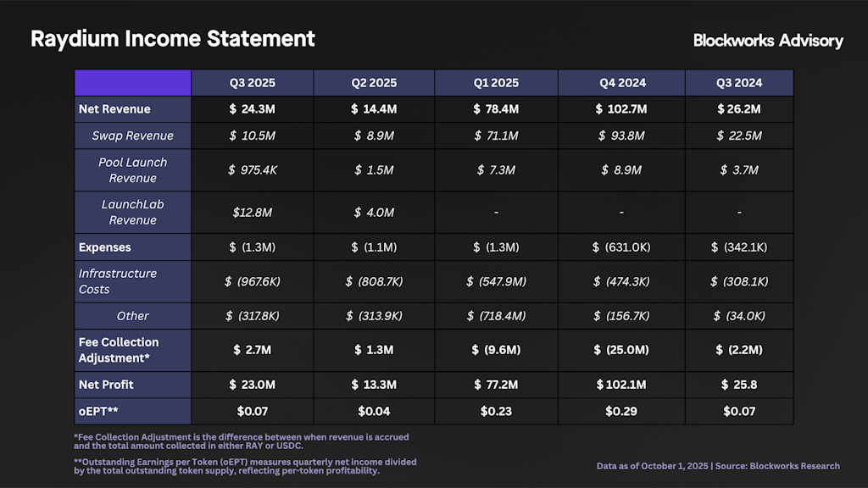Select the Q2 2025 column header

(x=374, y=83)
